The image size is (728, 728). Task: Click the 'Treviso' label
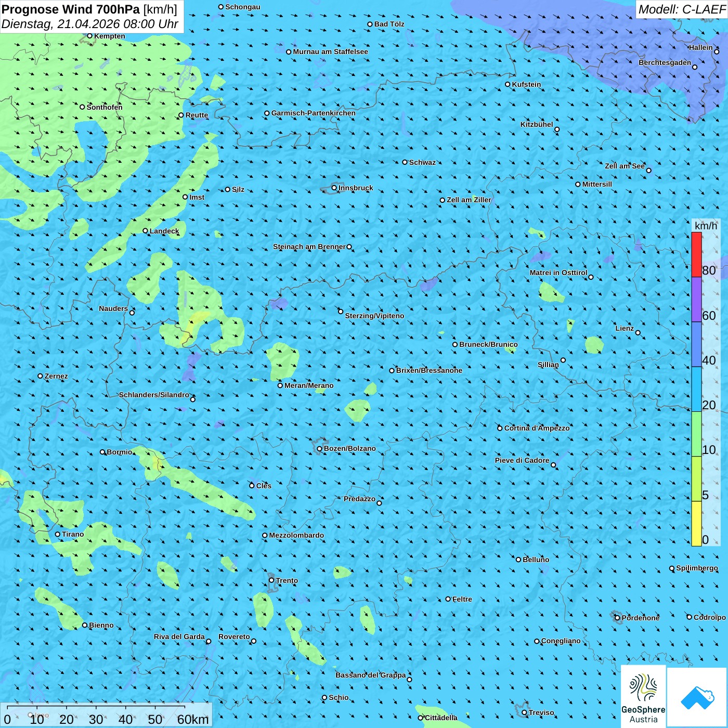click(541, 712)
